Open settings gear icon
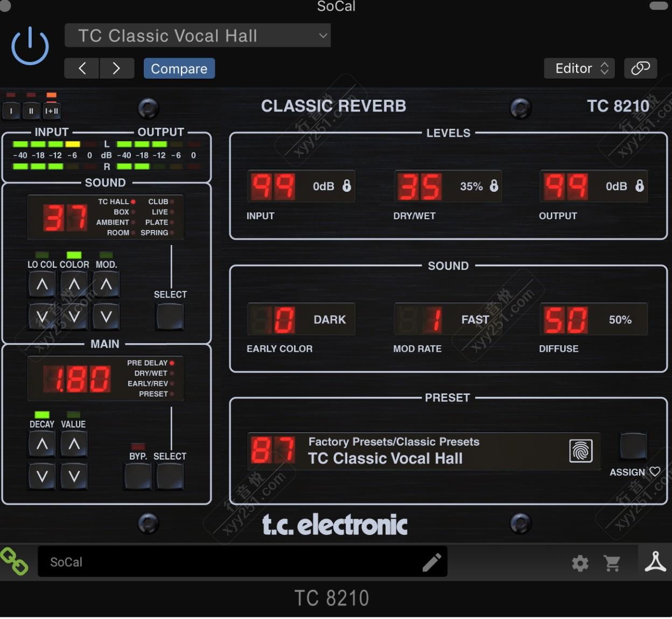 click(x=580, y=564)
